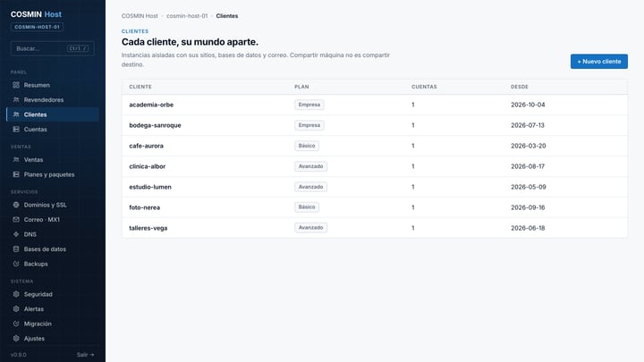Click the Seguridad gear icon

point(16,294)
